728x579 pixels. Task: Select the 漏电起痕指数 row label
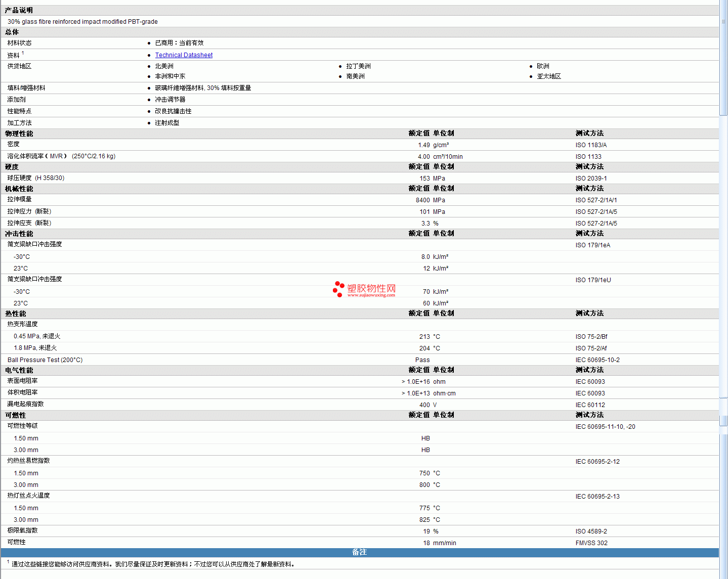(25, 404)
